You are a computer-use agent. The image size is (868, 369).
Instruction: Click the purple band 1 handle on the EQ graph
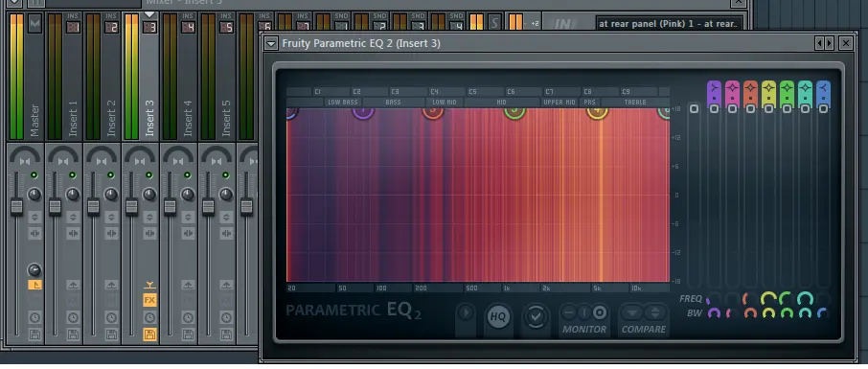click(363, 112)
